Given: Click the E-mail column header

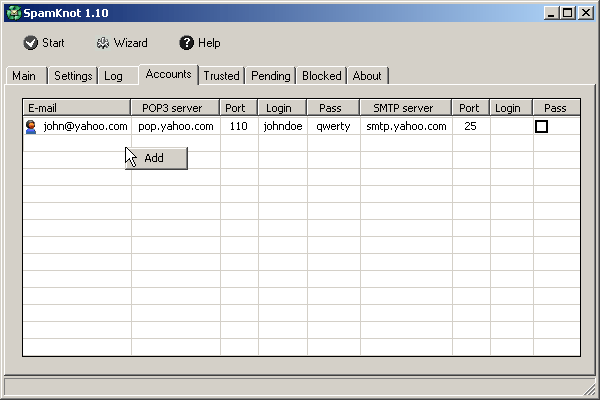Looking at the screenshot, I should [77, 108].
